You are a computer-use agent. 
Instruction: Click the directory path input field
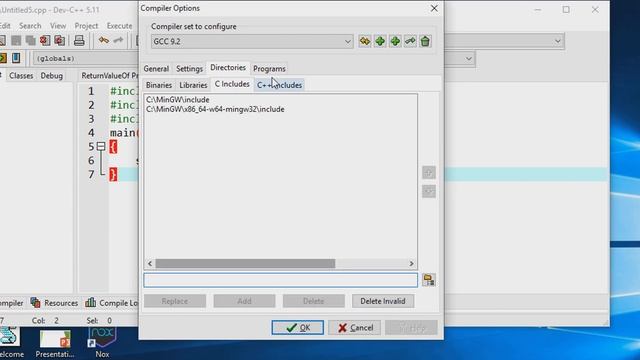click(x=280, y=280)
